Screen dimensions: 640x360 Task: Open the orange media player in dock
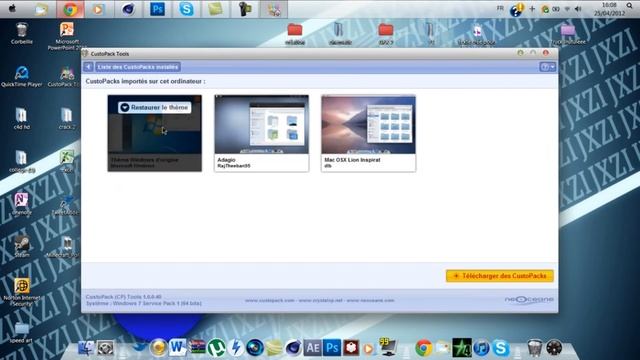(x=369, y=349)
